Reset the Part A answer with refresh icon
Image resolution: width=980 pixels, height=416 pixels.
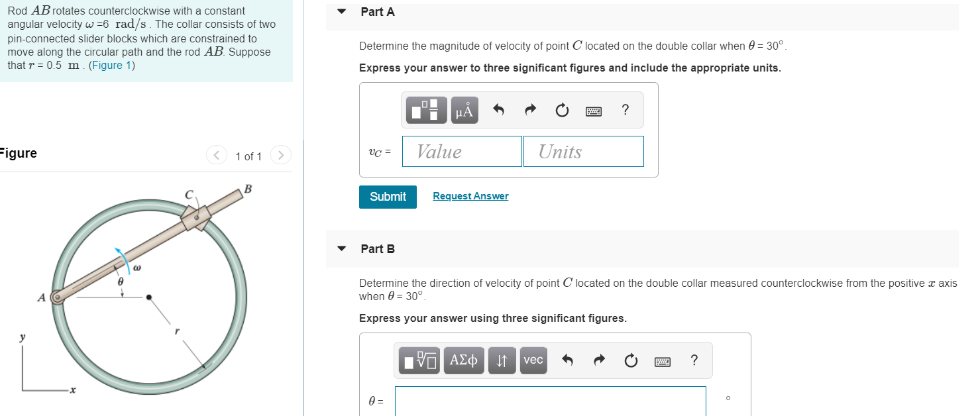pos(561,110)
